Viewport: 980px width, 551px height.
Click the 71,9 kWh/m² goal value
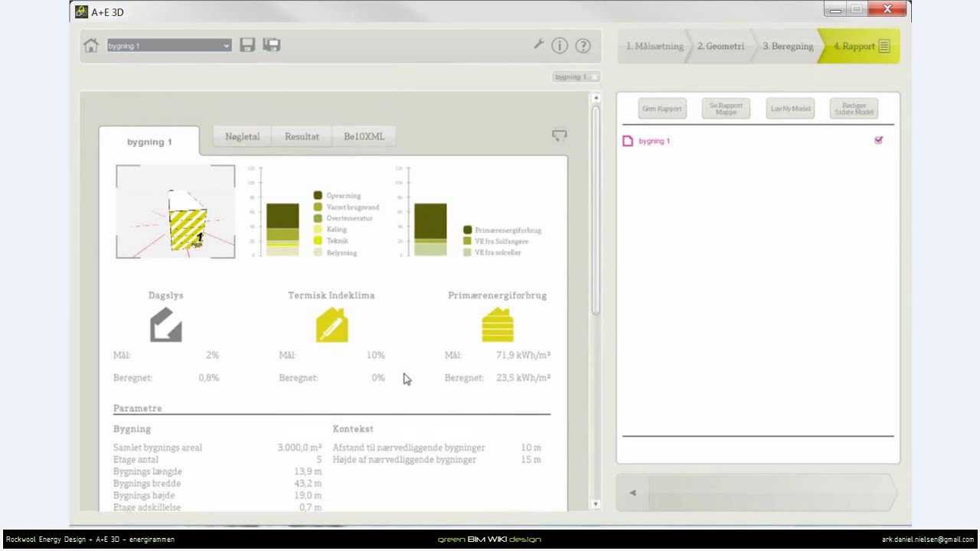524,355
